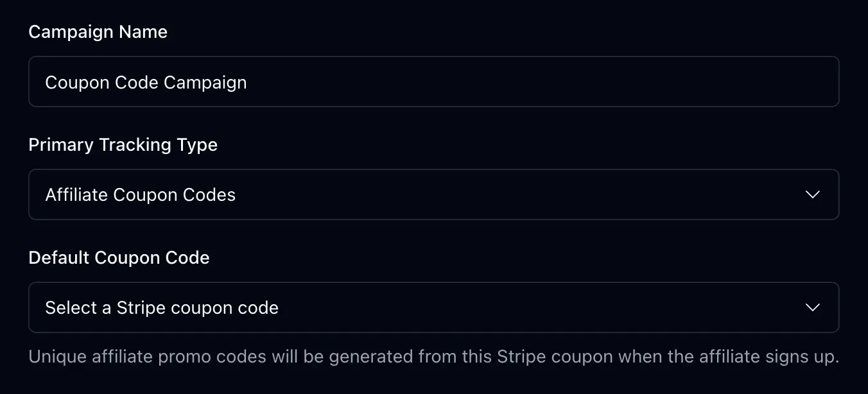The width and height of the screenshot is (868, 394).
Task: Click the word "Affiliate" in tracking dropdown
Action: (76, 194)
